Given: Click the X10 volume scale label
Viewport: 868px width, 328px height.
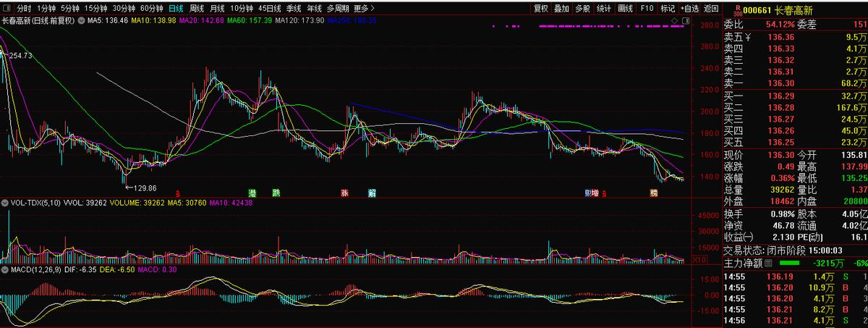Looking at the screenshot, I should click(700, 259).
